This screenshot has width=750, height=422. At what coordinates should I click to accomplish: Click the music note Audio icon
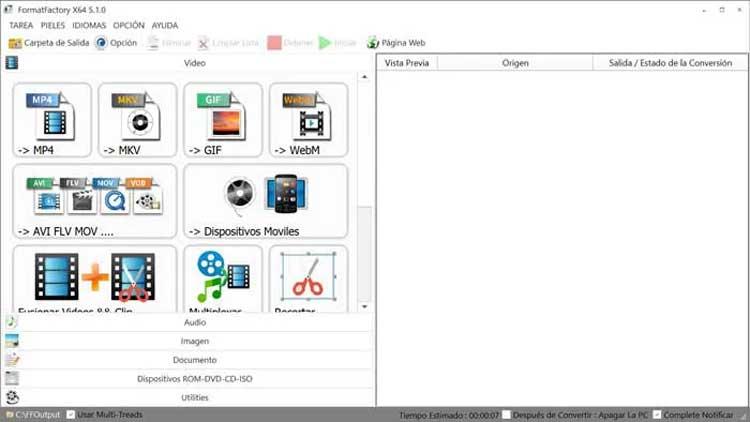(x=11, y=322)
